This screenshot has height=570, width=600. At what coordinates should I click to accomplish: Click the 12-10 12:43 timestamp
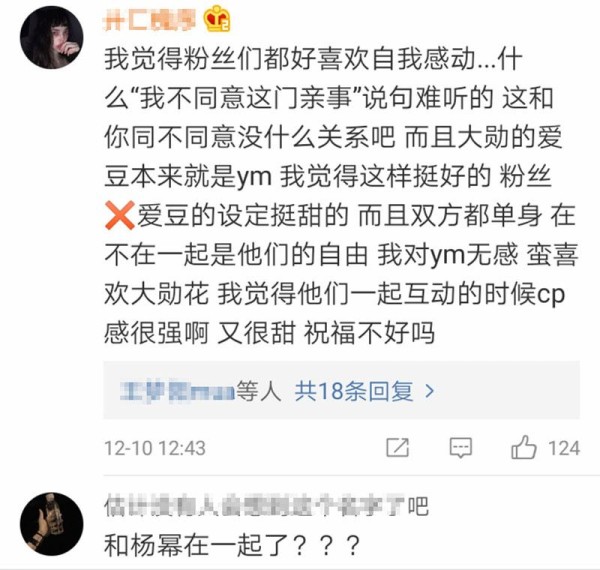pyautogui.click(x=155, y=448)
